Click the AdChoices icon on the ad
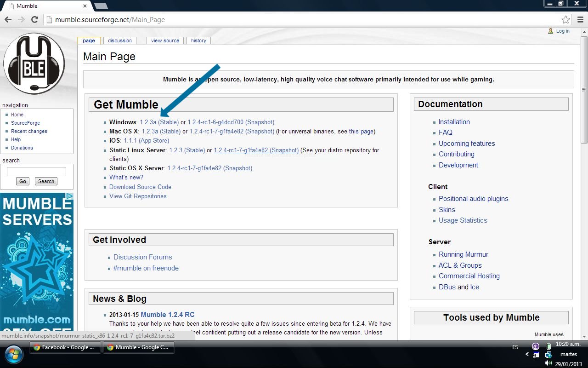Viewport: 588px width, 368px height. [69, 196]
